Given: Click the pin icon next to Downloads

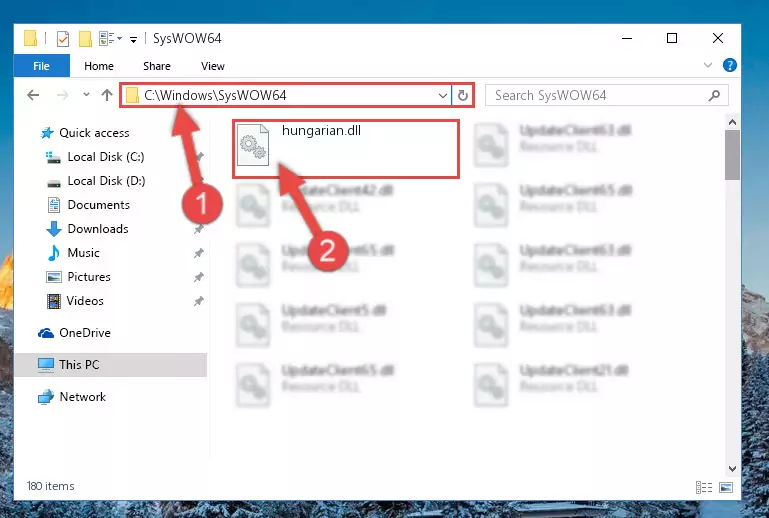Looking at the screenshot, I should (199, 229).
